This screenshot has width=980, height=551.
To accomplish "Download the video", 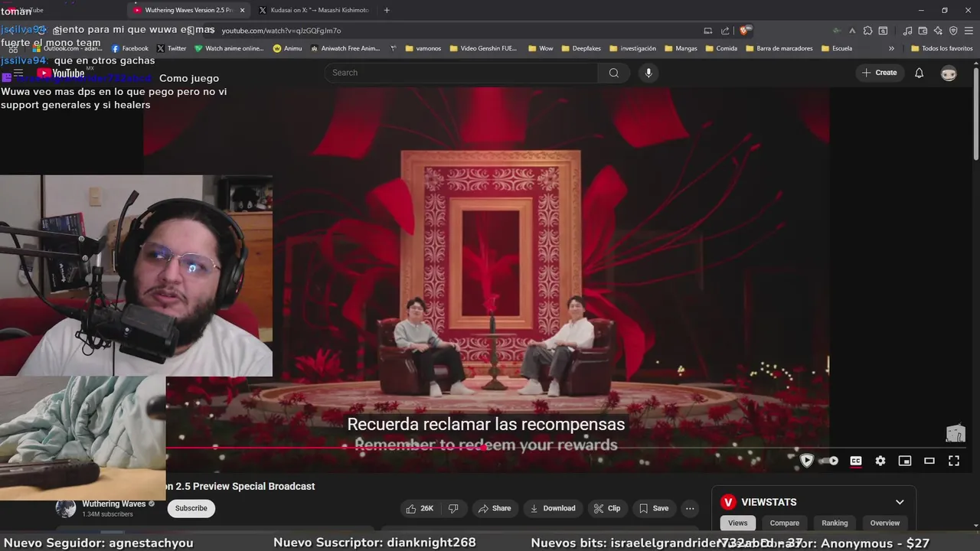I will (x=553, y=508).
